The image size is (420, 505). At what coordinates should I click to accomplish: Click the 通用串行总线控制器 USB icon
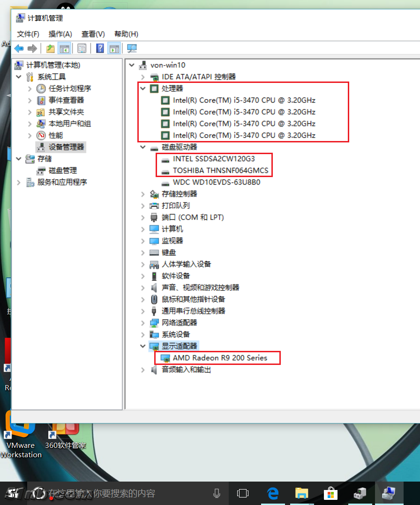coord(154,311)
